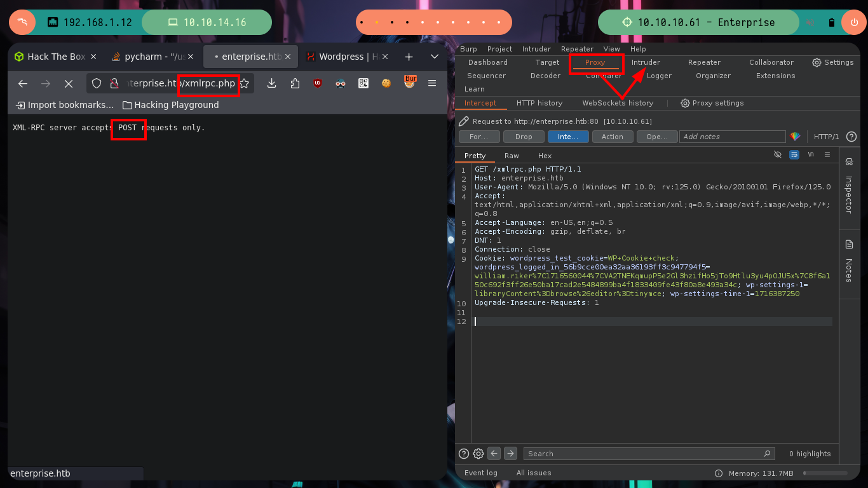Switch to Burp's Target tab
868x488 pixels.
[547, 62]
